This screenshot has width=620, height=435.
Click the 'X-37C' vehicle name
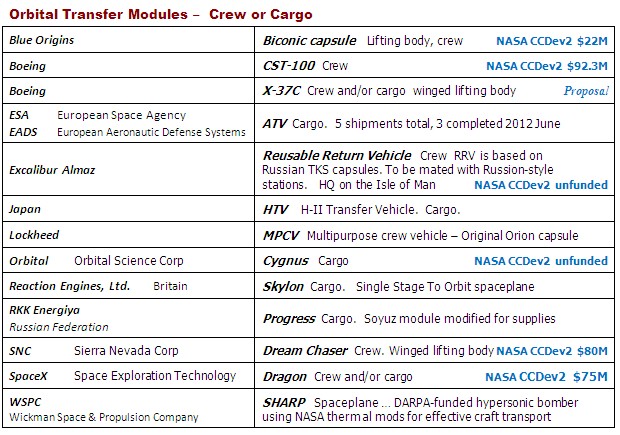[283, 90]
